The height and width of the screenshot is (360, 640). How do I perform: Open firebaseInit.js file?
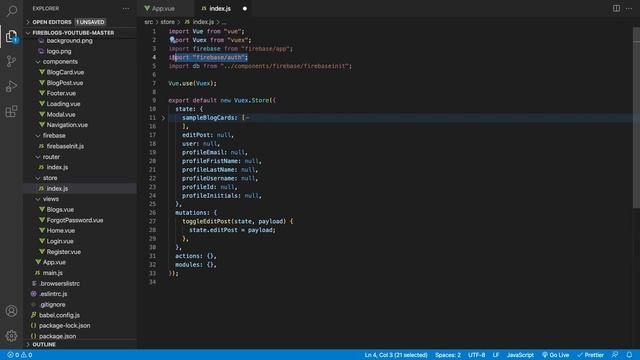coord(65,146)
